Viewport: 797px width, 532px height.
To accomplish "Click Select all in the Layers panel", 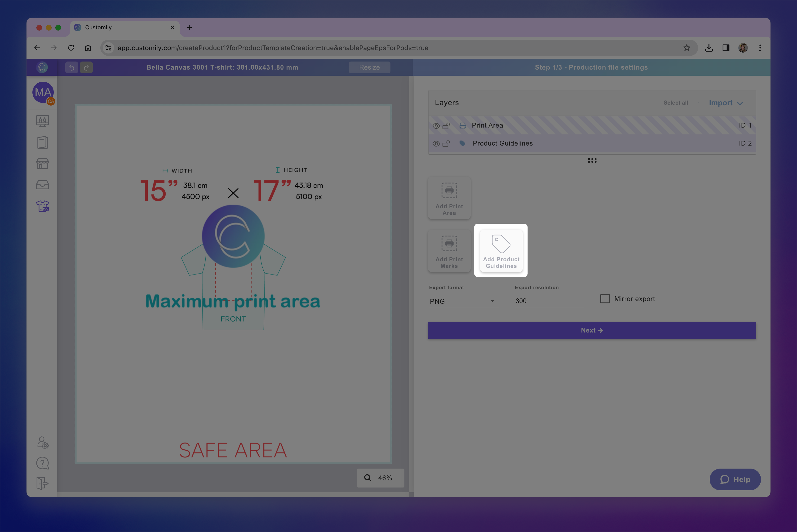I will [x=676, y=102].
